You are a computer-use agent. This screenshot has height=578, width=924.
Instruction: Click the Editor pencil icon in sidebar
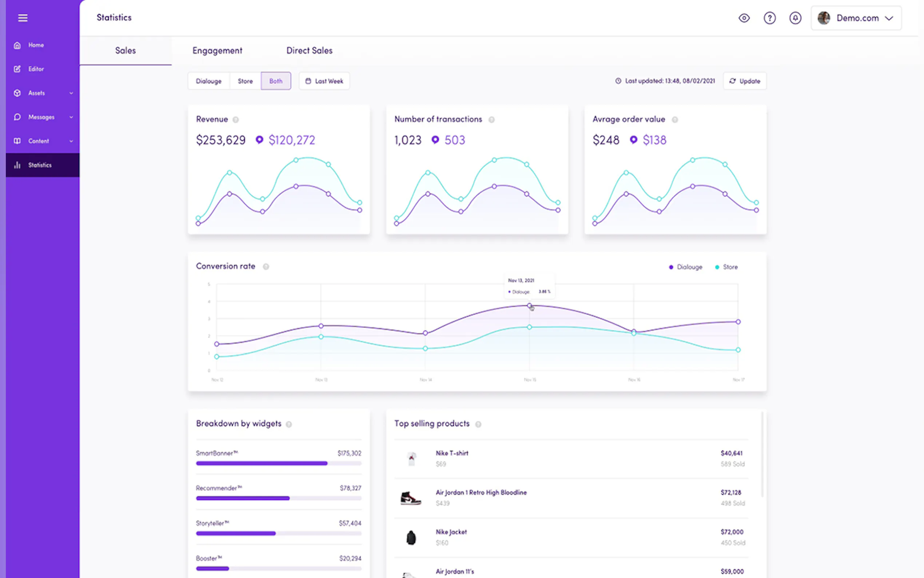click(x=17, y=69)
